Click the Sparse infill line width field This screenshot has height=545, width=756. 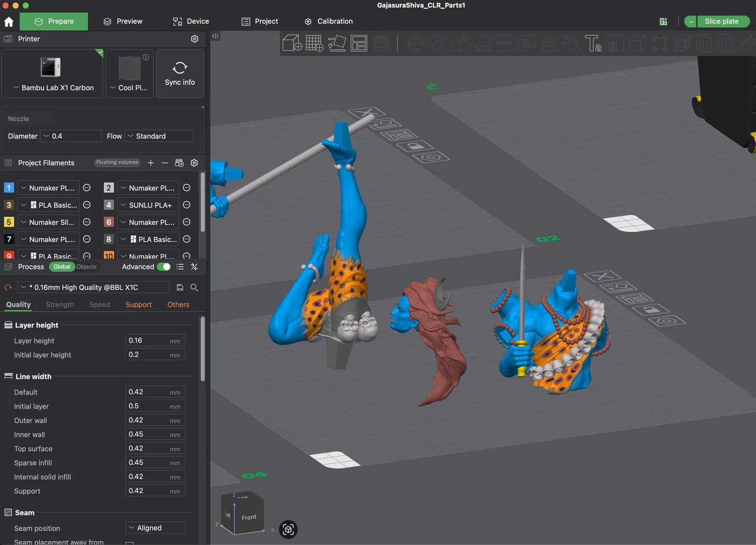[155, 463]
